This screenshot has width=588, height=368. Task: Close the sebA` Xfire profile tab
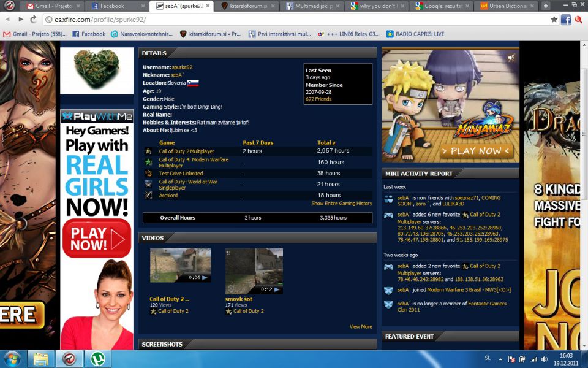(x=208, y=6)
